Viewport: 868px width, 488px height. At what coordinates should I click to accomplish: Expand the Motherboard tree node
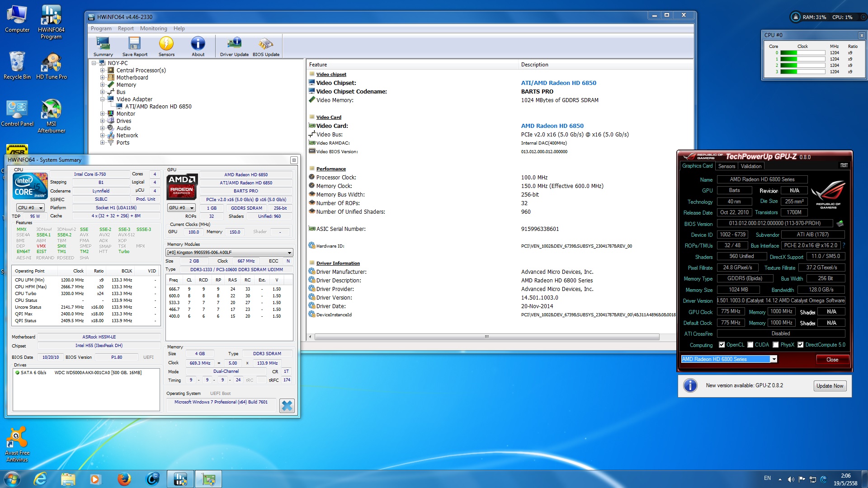click(103, 78)
